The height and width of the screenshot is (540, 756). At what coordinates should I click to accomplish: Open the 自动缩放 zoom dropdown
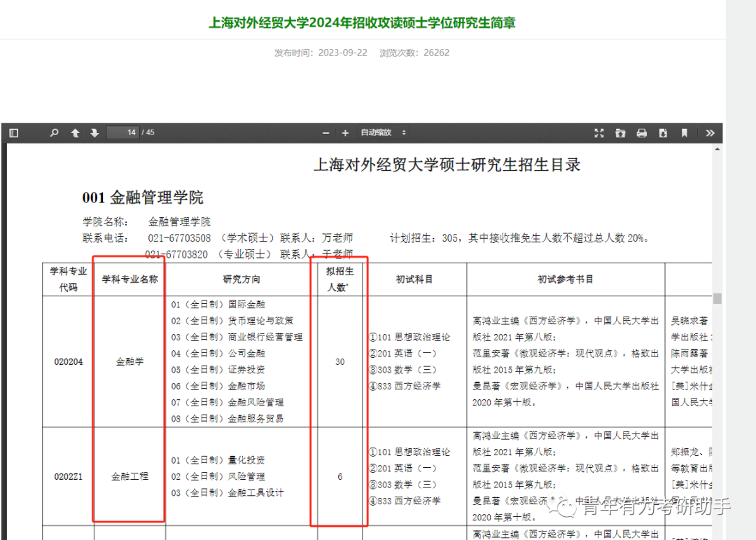[383, 132]
